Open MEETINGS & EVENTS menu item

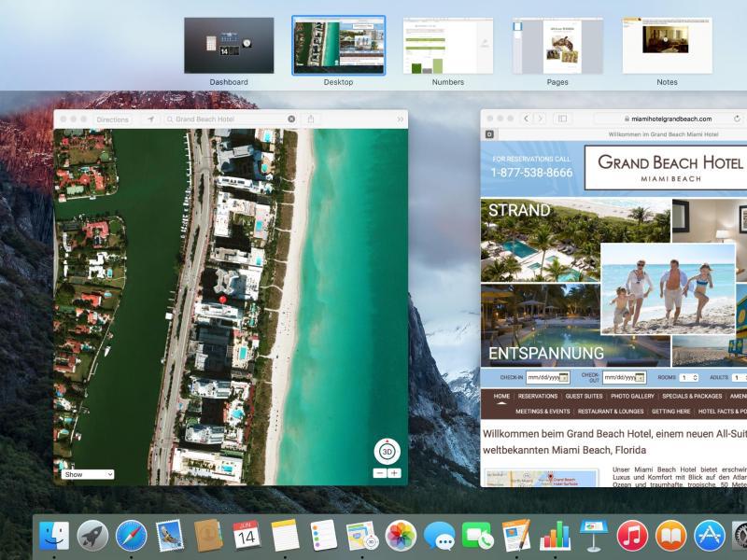pyautogui.click(x=543, y=412)
